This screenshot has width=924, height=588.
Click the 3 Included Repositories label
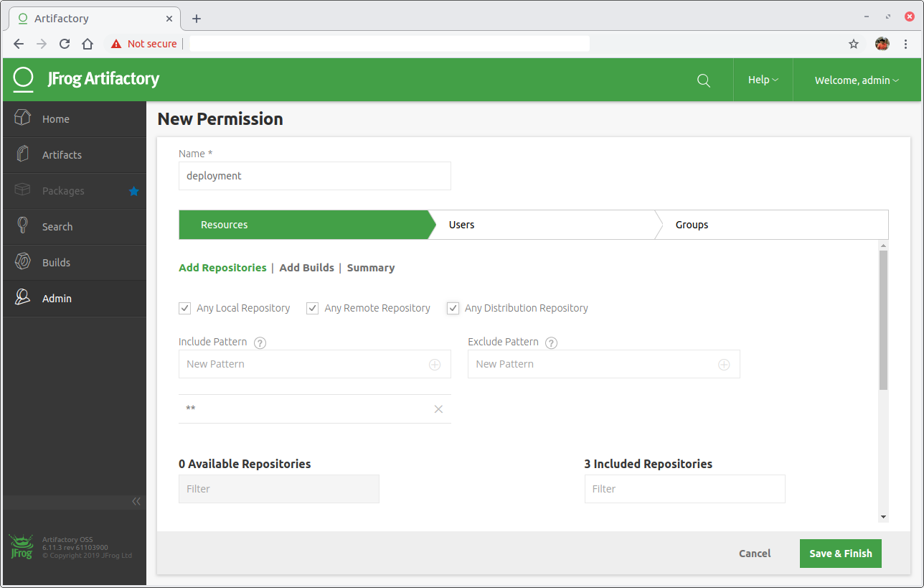[x=649, y=464]
